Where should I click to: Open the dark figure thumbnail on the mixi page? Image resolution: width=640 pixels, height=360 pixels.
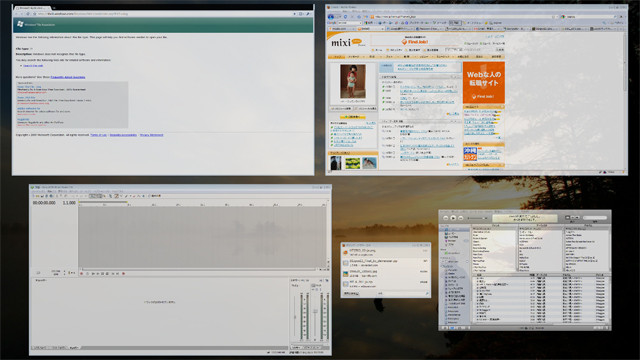click(336, 163)
